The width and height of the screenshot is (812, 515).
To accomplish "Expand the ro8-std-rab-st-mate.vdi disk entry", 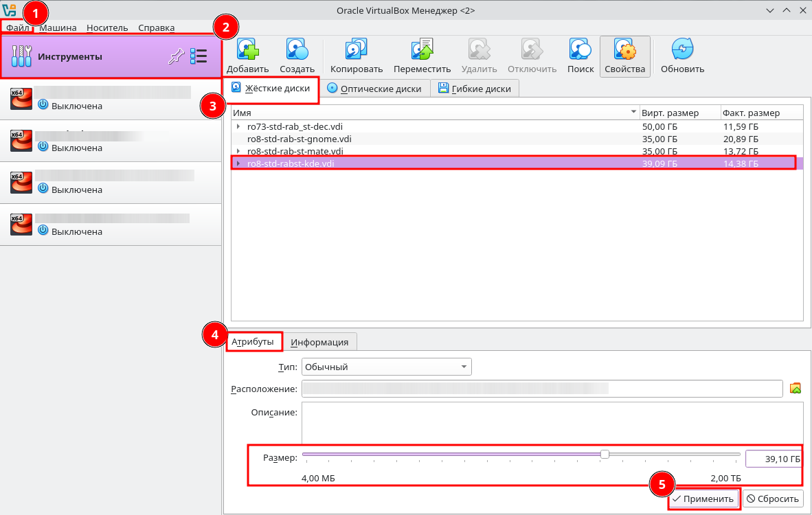I will click(x=238, y=151).
